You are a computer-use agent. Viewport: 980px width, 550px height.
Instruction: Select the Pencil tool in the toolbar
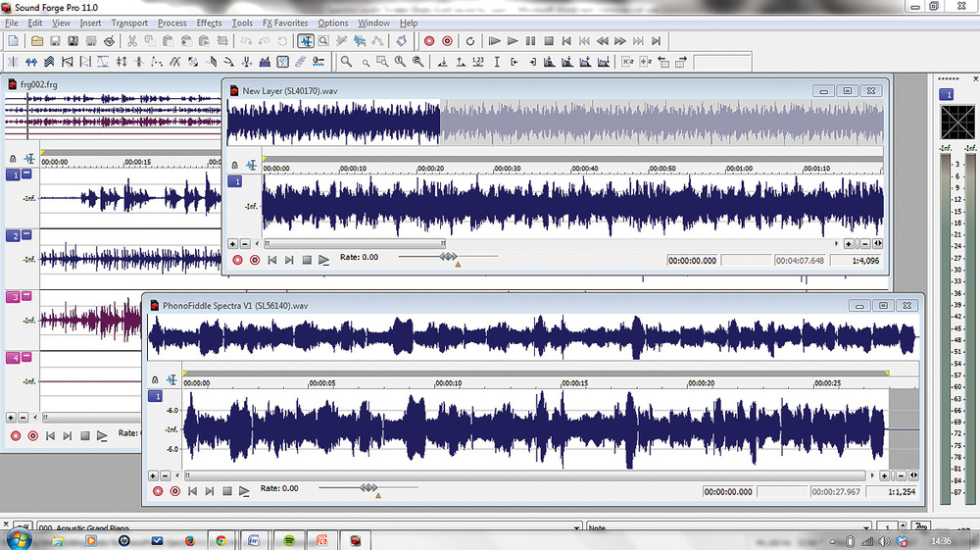(341, 41)
